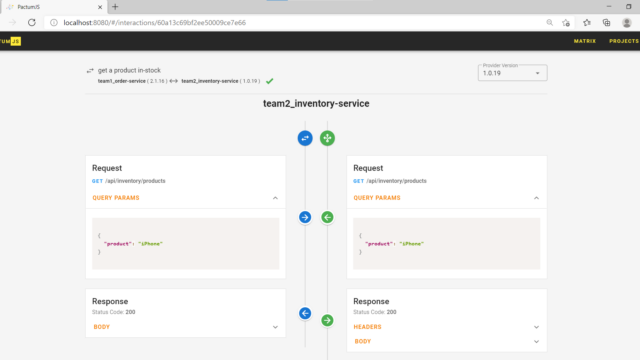Click the blue left-arrow response icon

click(305, 313)
